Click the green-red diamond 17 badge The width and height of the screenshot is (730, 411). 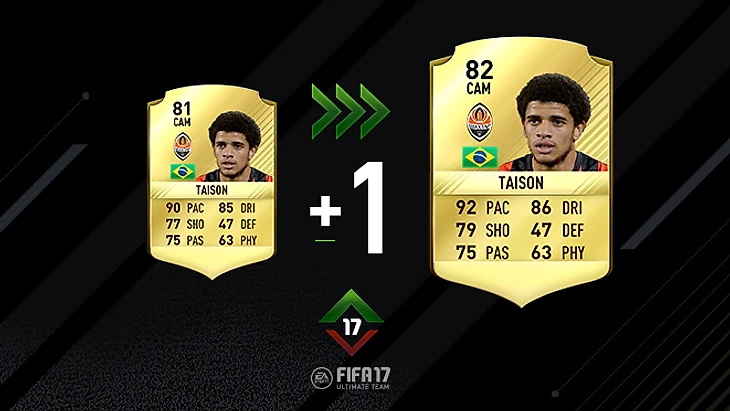coord(351,322)
